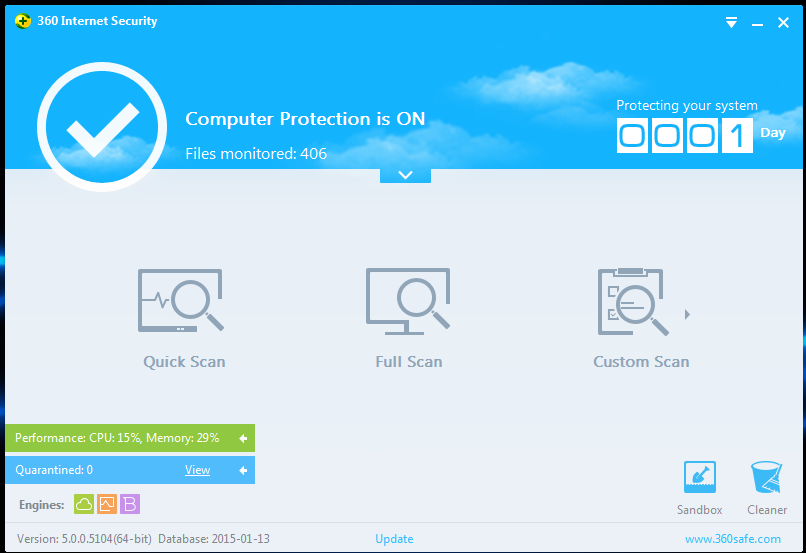Image resolution: width=806 pixels, height=553 pixels.
Task: Click the View quarantine link
Action: pos(197,470)
